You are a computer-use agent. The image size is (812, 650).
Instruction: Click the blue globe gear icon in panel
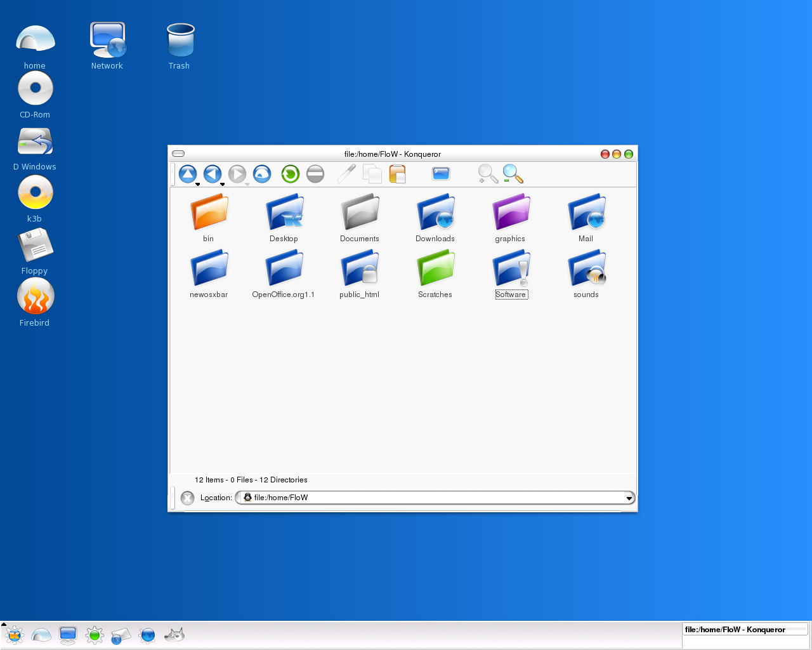[x=147, y=634]
